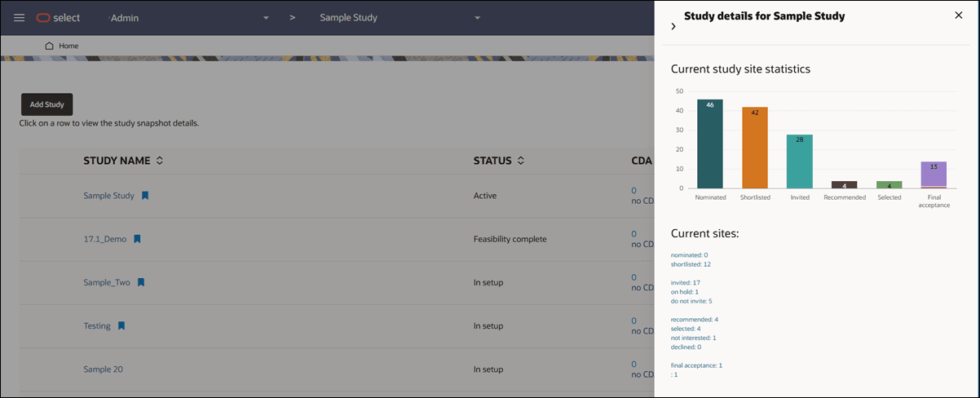This screenshot has height=398, width=980.
Task: Click the Shortlisted axis label
Action: tap(755, 197)
